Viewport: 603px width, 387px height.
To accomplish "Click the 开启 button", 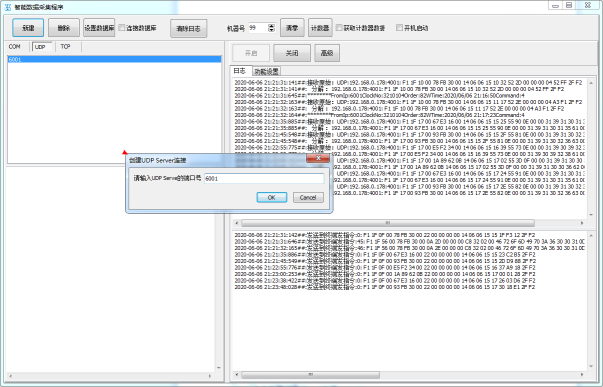I will tap(251, 53).
